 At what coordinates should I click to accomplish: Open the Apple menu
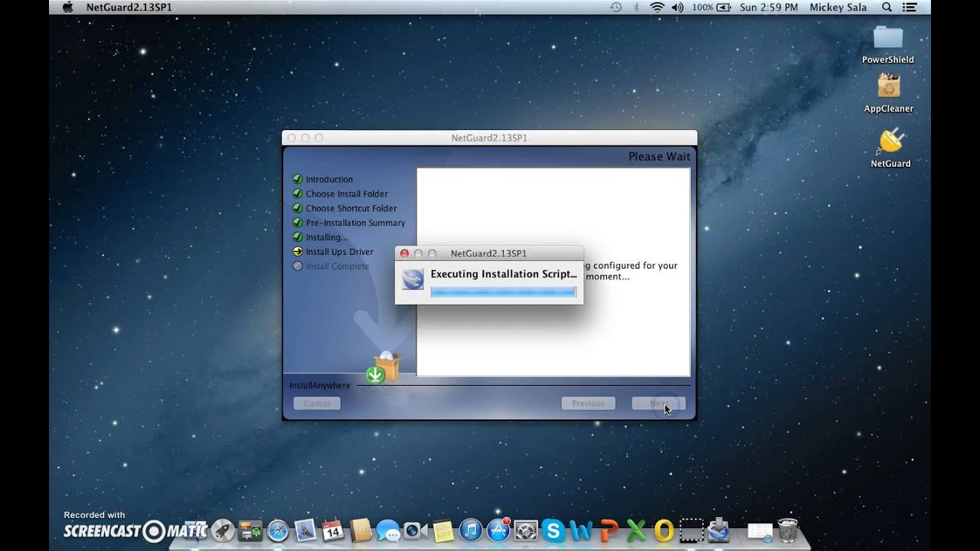point(67,7)
